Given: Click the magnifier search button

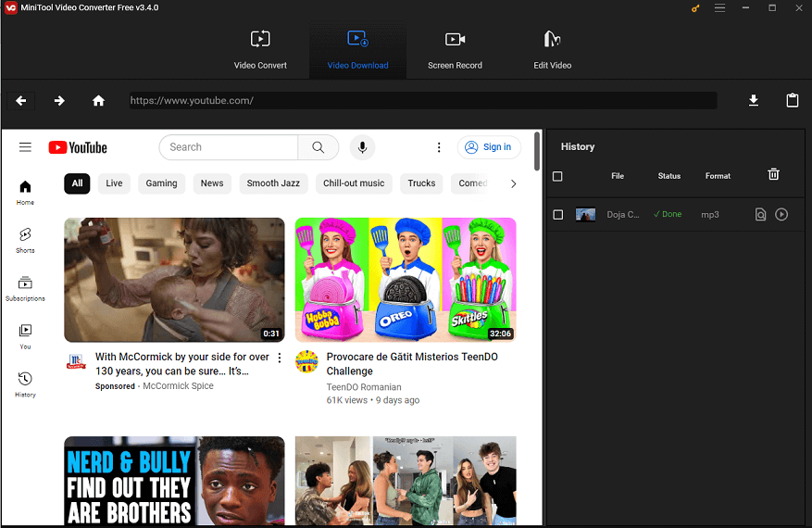Looking at the screenshot, I should pos(319,147).
